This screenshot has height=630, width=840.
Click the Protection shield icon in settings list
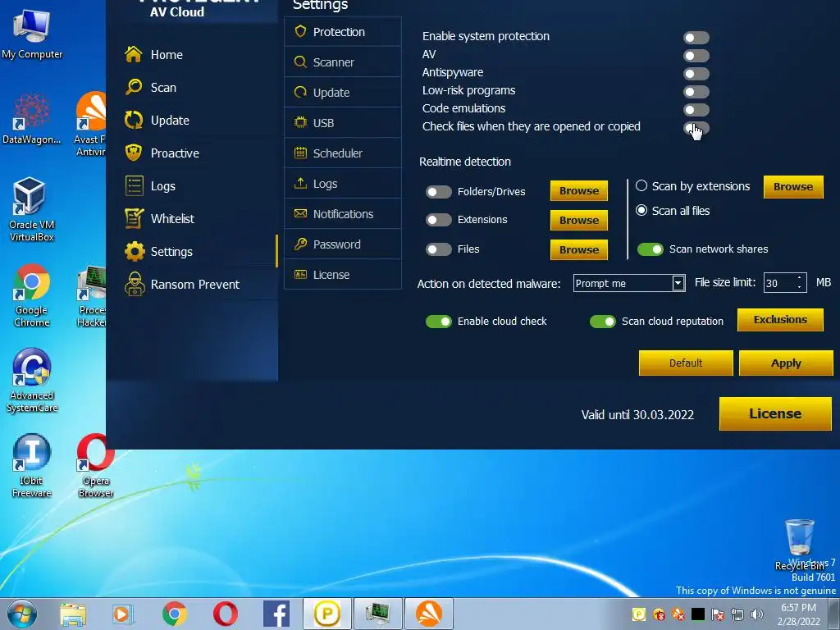pyautogui.click(x=300, y=31)
